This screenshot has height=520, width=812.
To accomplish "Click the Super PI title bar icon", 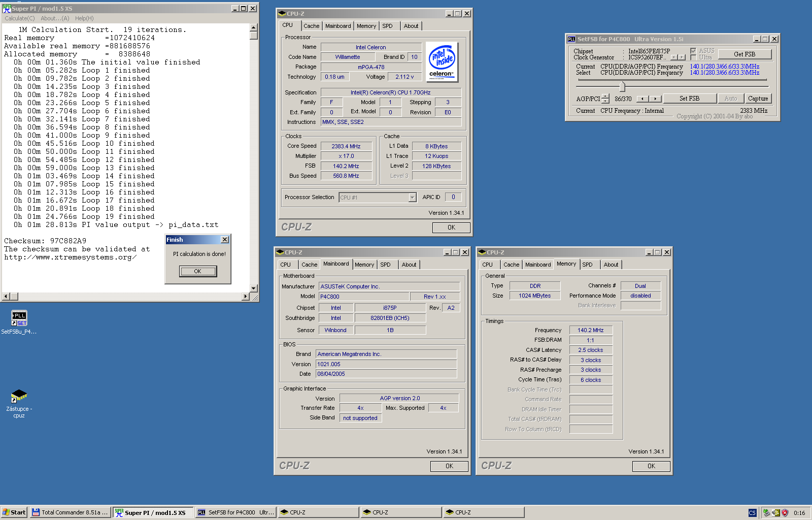I will [7, 9].
